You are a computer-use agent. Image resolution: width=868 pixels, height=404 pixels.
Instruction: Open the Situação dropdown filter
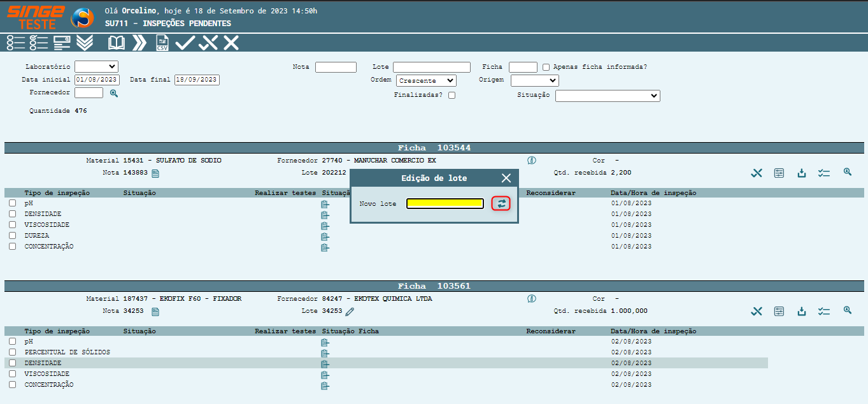pos(608,96)
